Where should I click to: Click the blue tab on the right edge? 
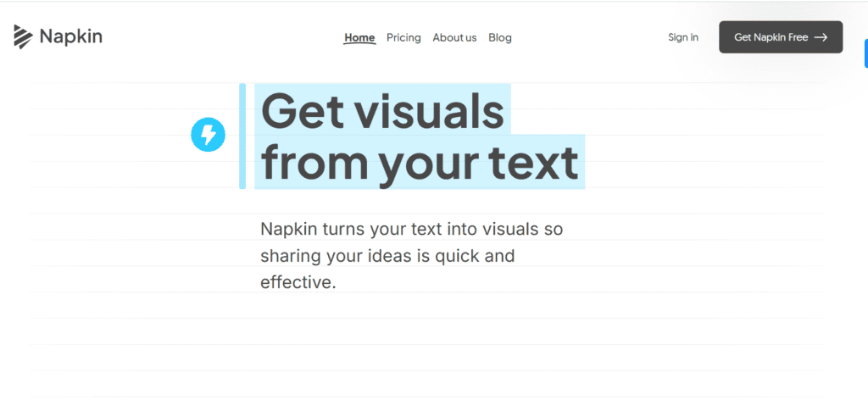865,53
